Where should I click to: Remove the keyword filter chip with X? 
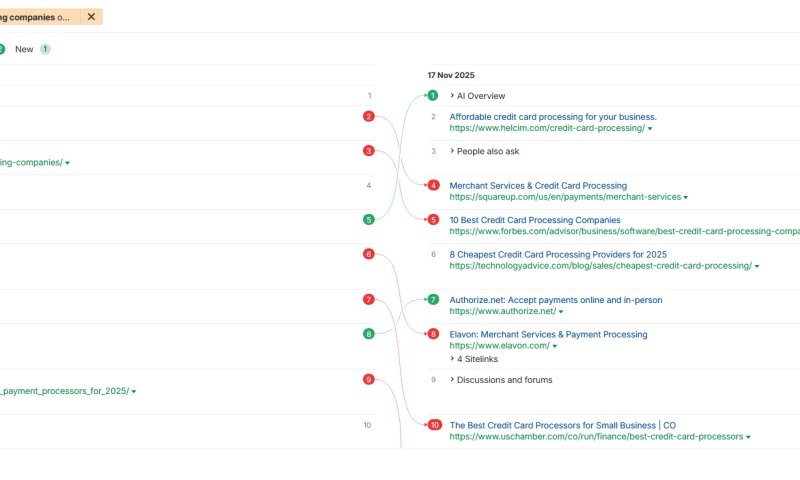click(x=92, y=17)
